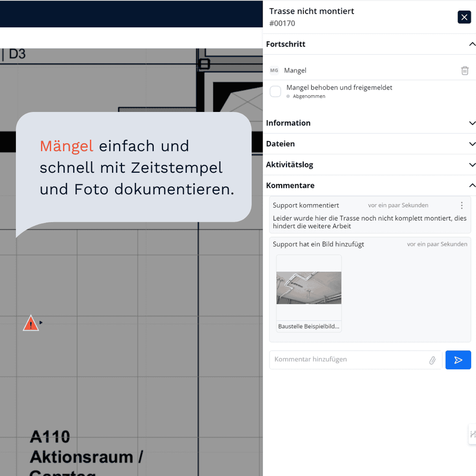Click the small arrow next to the defect marker
The height and width of the screenshot is (476, 476).
41,323
